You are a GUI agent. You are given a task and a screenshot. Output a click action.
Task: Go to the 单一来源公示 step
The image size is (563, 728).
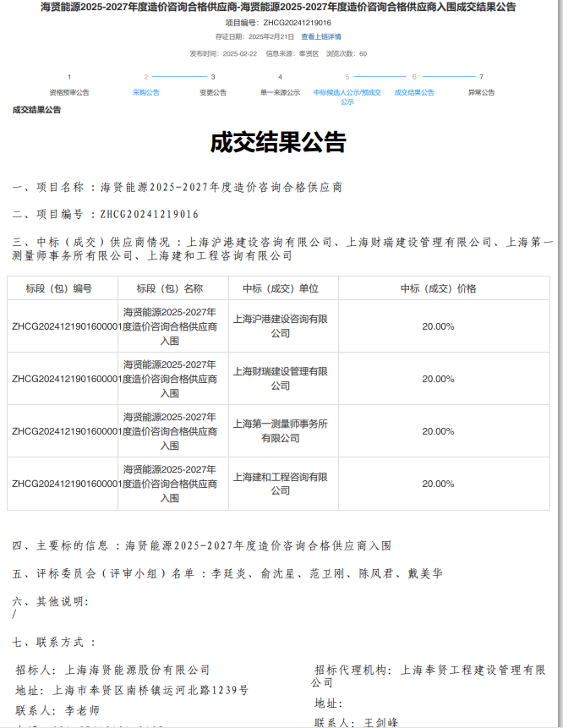(280, 92)
